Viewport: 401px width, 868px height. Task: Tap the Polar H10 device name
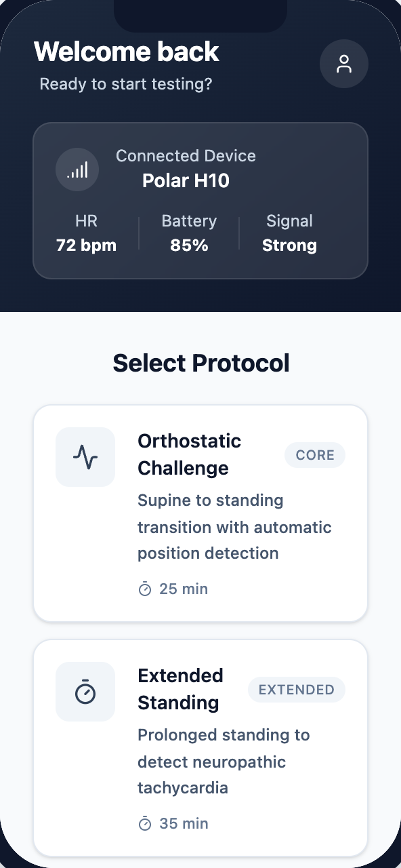click(x=186, y=180)
